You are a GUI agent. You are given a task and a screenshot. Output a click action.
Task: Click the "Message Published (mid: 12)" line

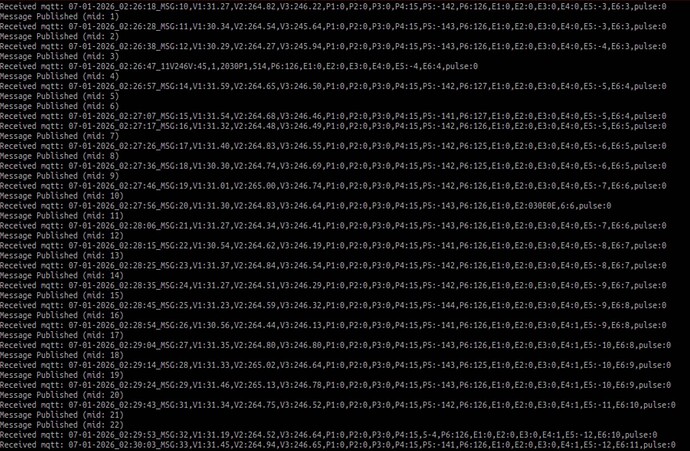pyautogui.click(x=62, y=236)
